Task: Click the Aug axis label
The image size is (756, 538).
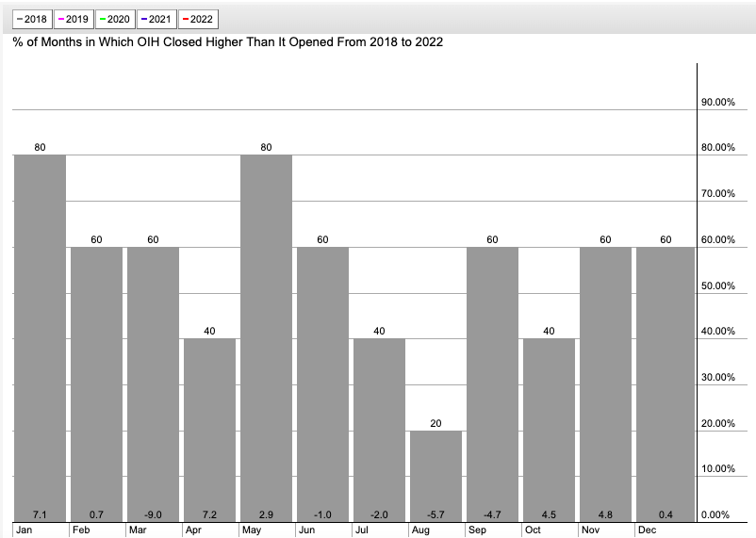Action: [x=420, y=530]
